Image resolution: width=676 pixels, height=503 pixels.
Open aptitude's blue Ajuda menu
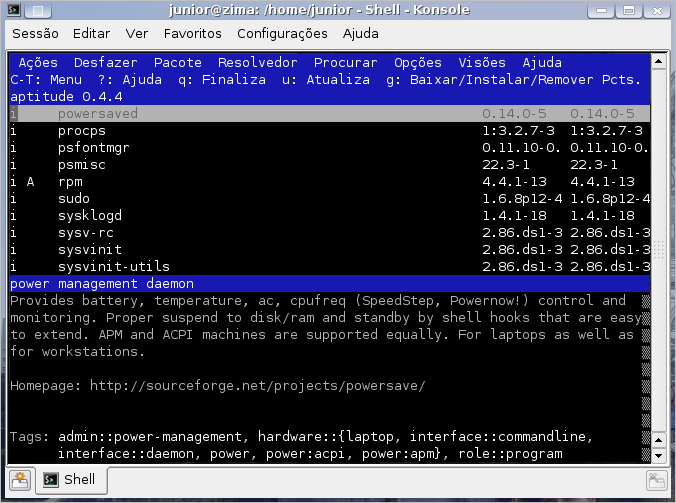(542, 63)
